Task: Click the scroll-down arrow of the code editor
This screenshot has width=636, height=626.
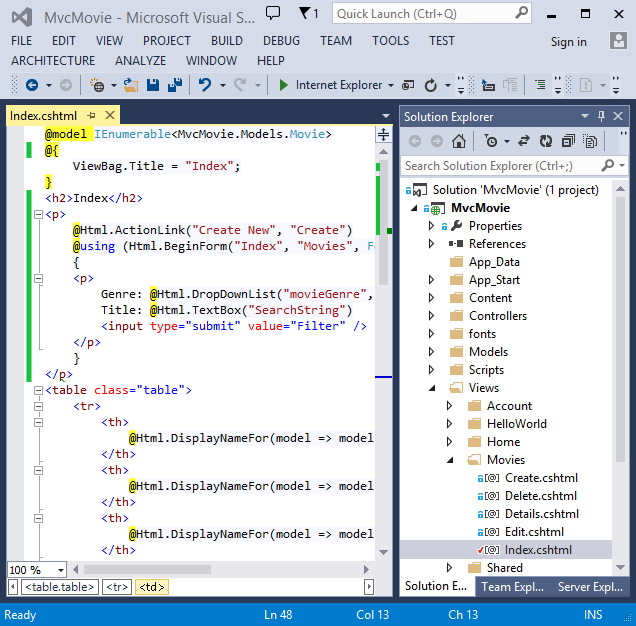Action: point(383,552)
